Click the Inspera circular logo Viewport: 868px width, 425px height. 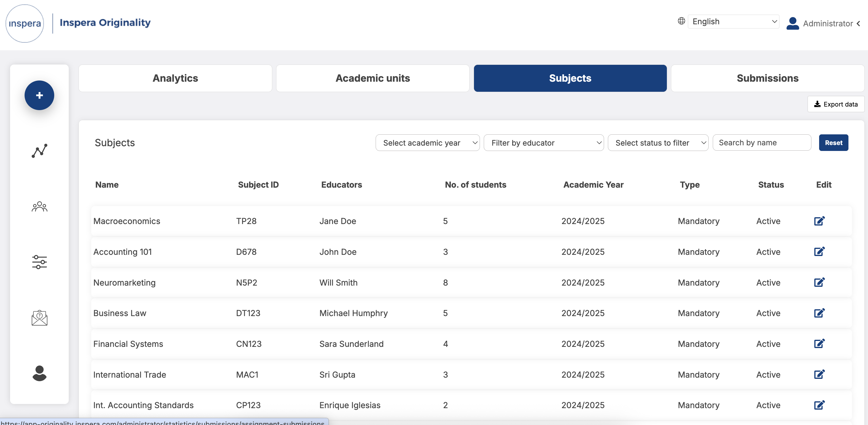coord(25,23)
